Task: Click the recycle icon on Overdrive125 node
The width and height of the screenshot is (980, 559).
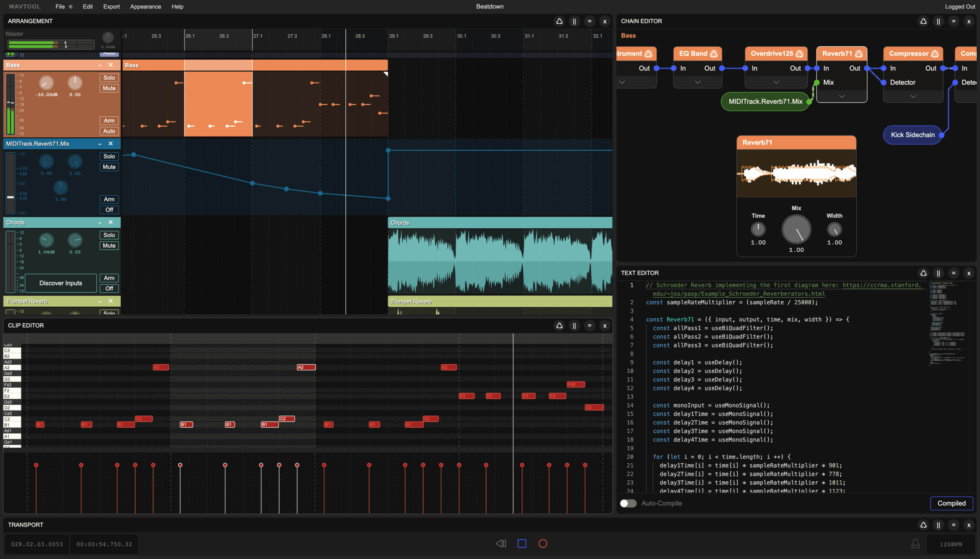Action: tap(800, 54)
